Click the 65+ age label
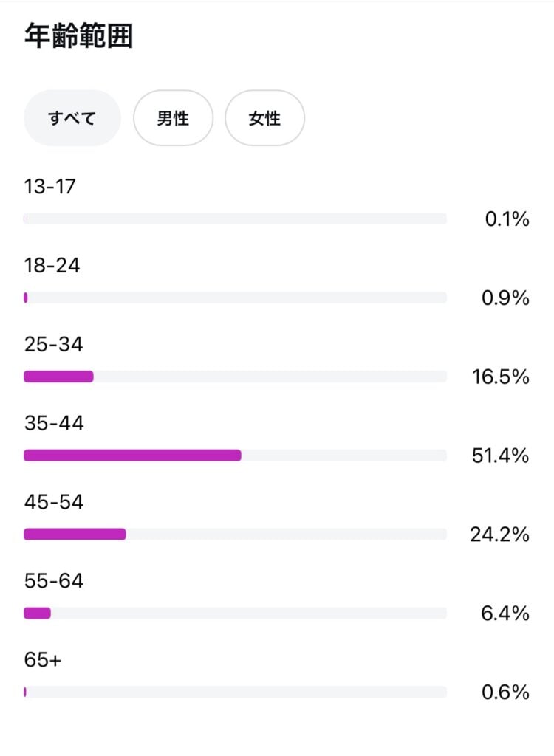The image size is (554, 756). [x=43, y=660]
